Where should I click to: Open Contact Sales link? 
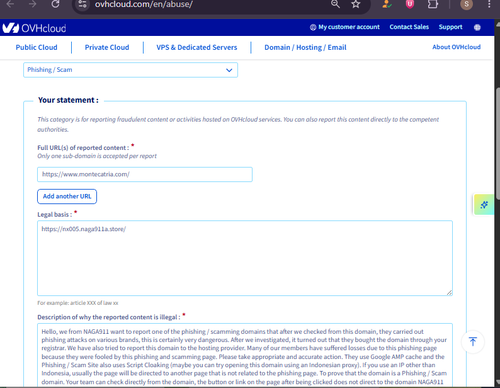pos(409,27)
